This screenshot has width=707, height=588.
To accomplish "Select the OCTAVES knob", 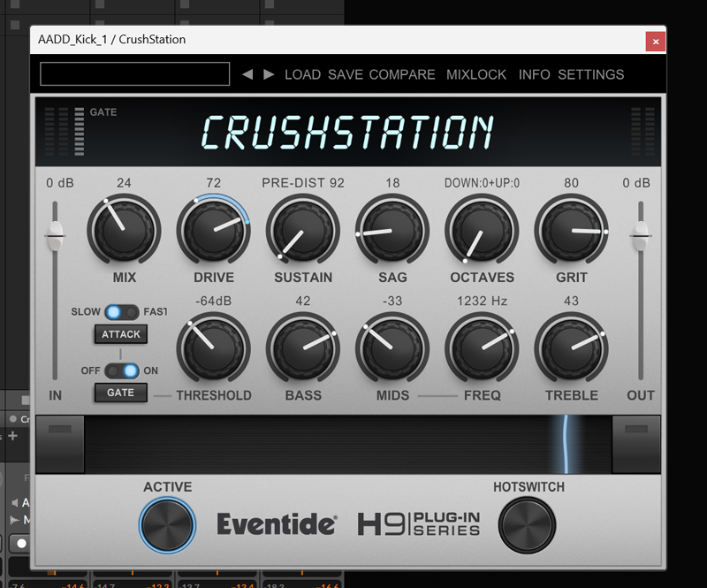I will [482, 231].
